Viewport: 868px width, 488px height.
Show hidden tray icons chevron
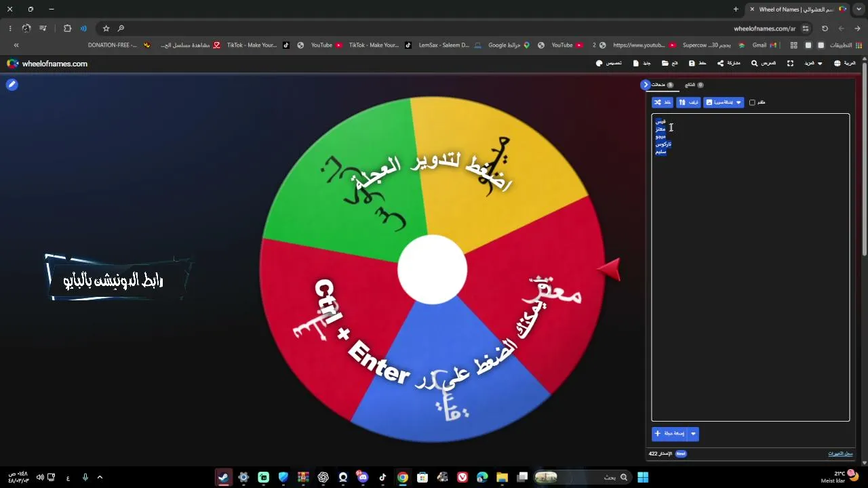click(100, 477)
